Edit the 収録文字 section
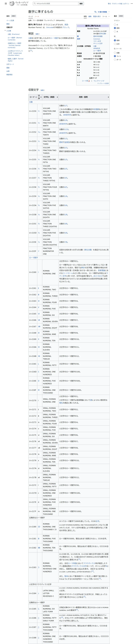138x644 pixels. 42,90
